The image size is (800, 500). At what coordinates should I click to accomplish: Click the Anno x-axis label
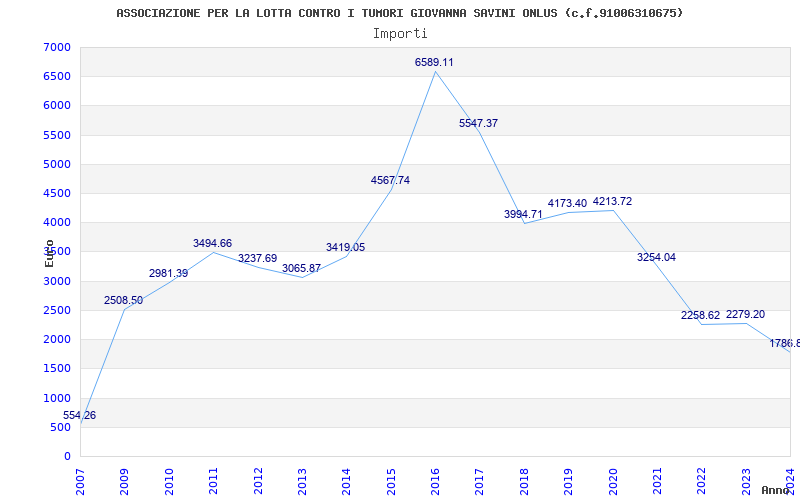pyautogui.click(x=775, y=490)
